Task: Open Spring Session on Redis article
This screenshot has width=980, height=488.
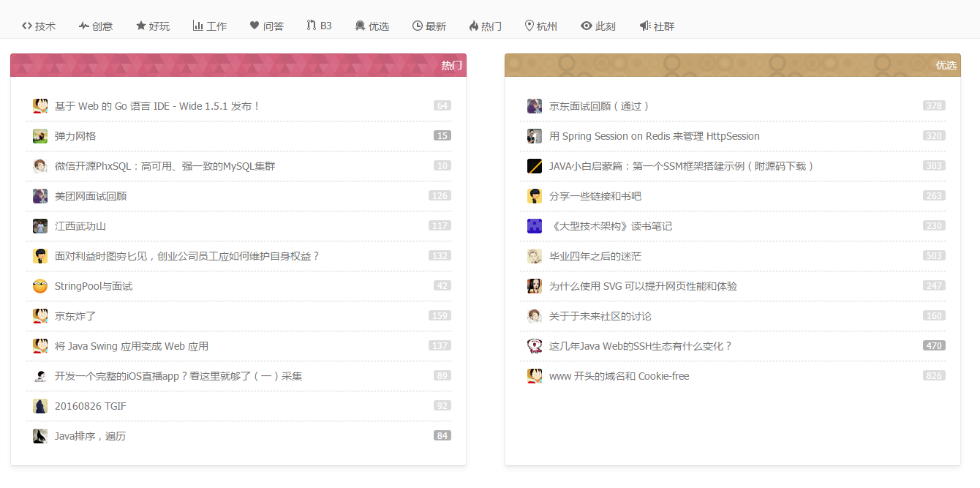Action: 655,136
